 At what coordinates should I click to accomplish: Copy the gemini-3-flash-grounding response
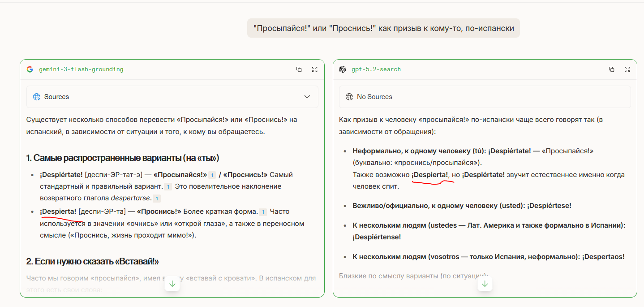(x=299, y=69)
